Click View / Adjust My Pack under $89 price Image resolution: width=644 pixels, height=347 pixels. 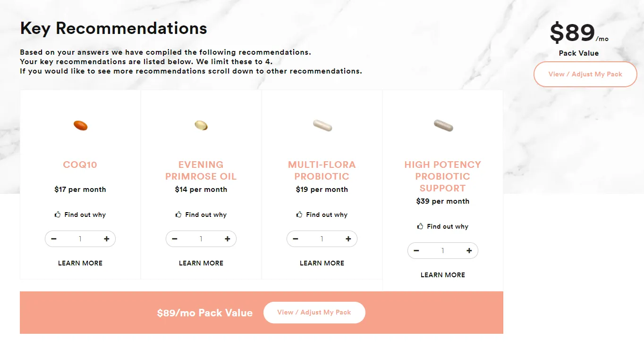click(x=585, y=74)
